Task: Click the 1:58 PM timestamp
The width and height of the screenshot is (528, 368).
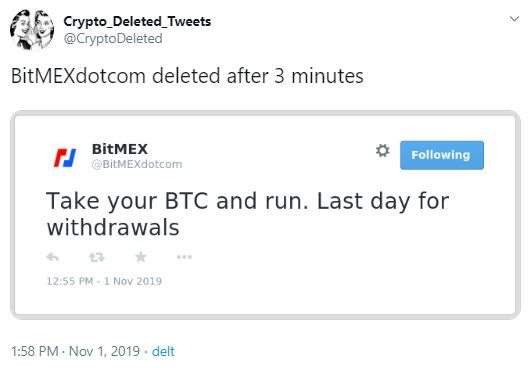Action: 35,352
